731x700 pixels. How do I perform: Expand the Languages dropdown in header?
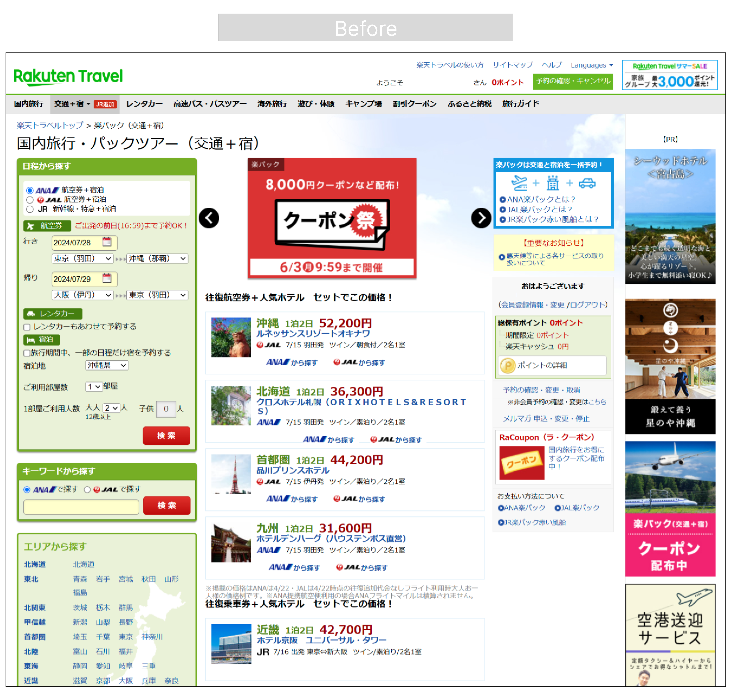point(592,65)
